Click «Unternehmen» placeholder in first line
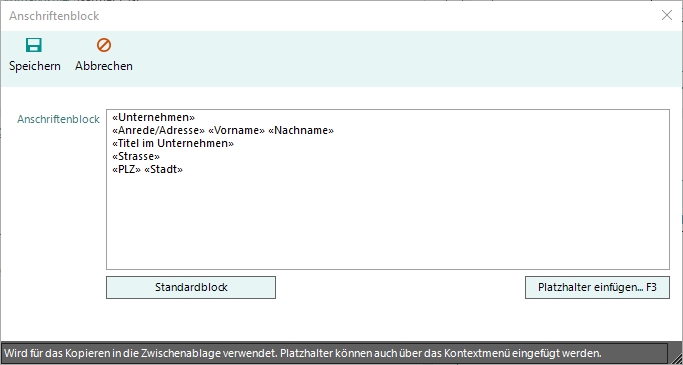 click(153, 118)
